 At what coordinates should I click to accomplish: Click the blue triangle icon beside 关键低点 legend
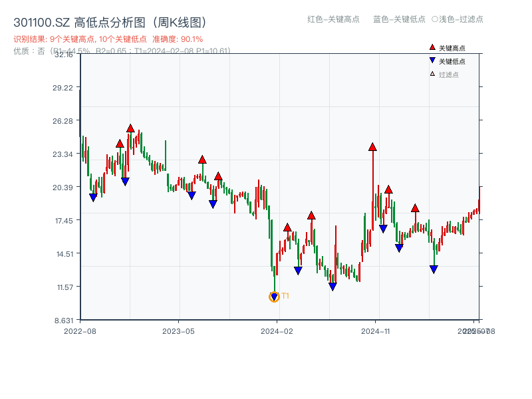tap(432, 61)
